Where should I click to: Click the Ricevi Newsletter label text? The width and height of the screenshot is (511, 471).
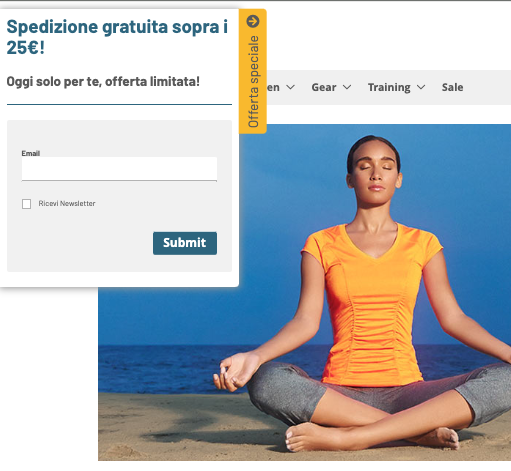(67, 203)
